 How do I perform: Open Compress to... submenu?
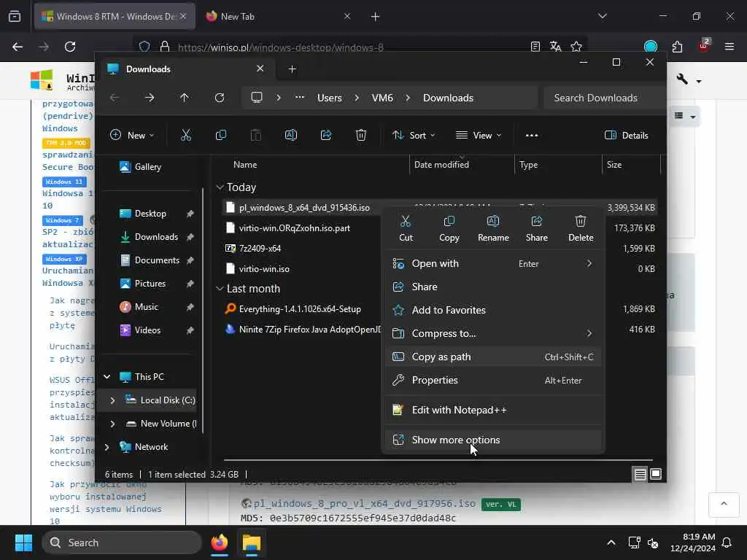(492, 333)
